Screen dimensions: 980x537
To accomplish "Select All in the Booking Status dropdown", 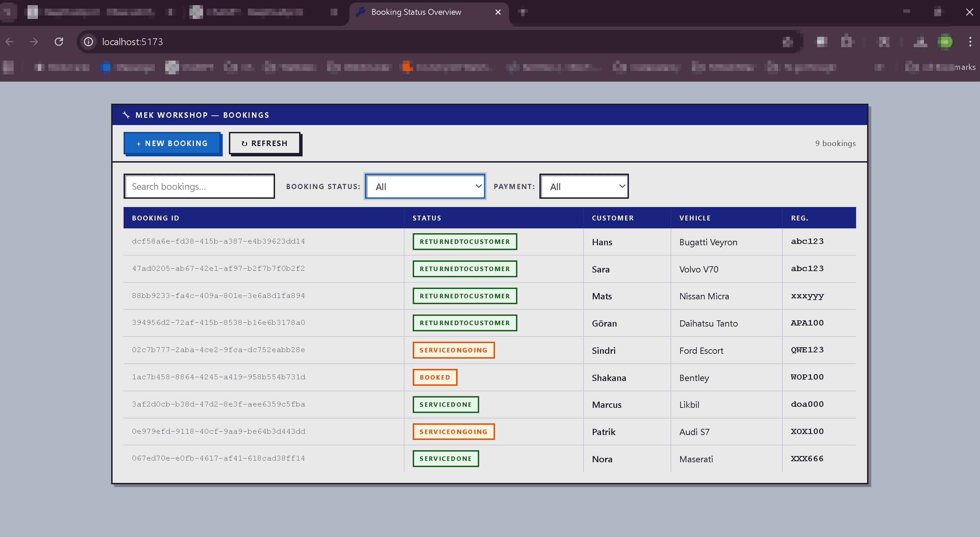I will pos(424,186).
